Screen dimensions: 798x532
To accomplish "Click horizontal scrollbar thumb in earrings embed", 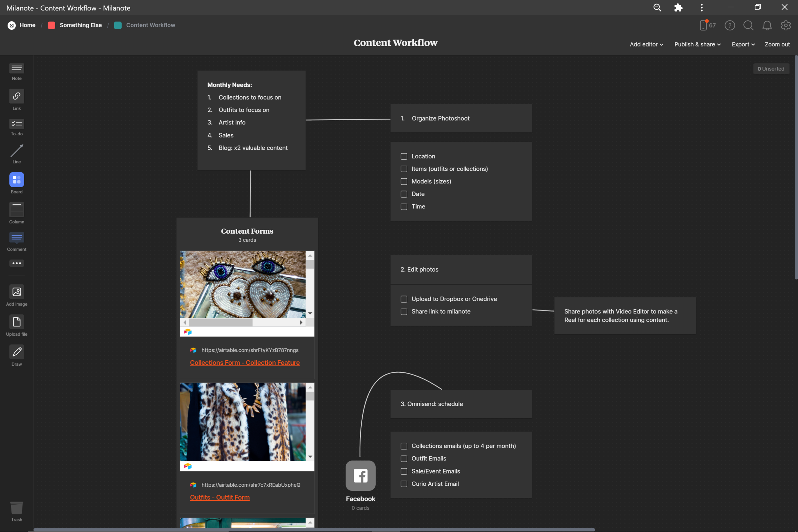I will [x=221, y=322].
